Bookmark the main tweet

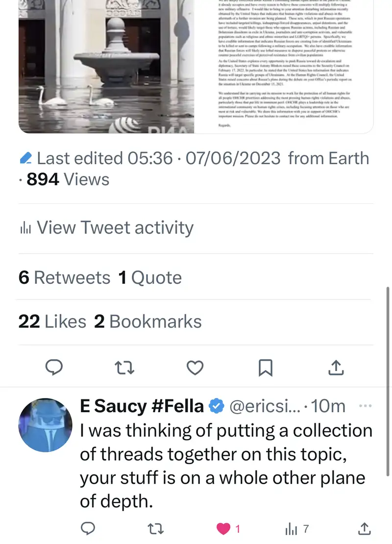265,368
